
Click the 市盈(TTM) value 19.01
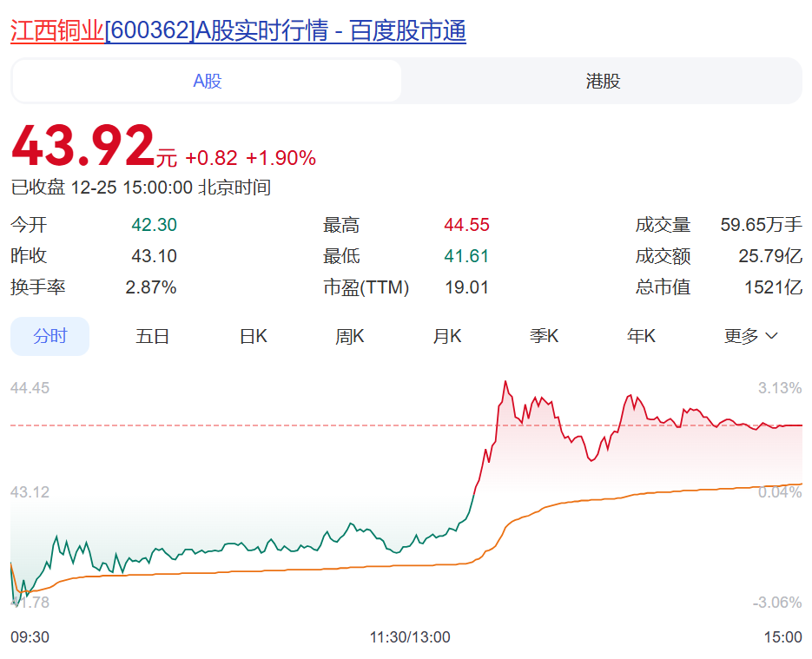coord(466,287)
